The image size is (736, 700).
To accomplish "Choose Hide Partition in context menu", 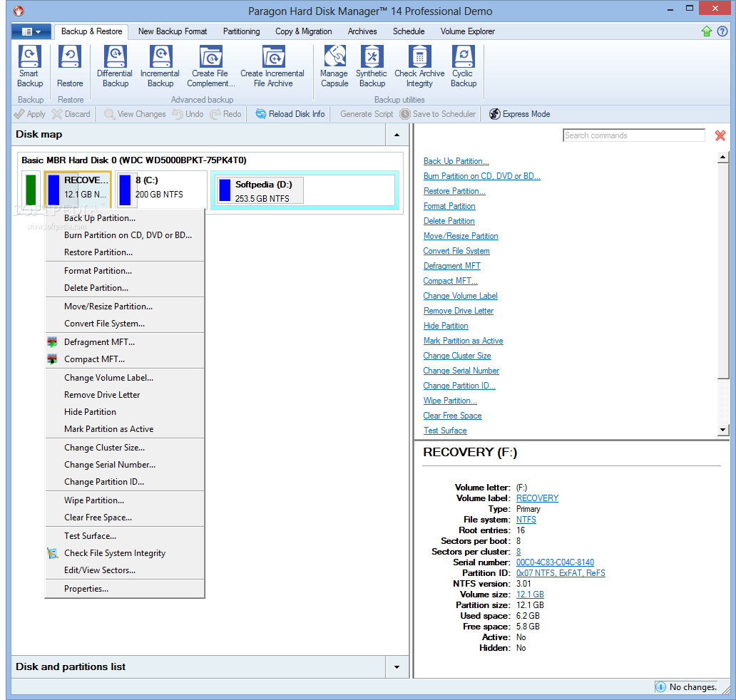I will [x=125, y=412].
